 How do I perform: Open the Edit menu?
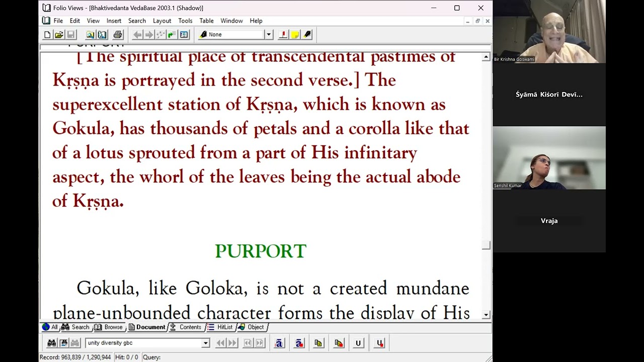(75, 21)
